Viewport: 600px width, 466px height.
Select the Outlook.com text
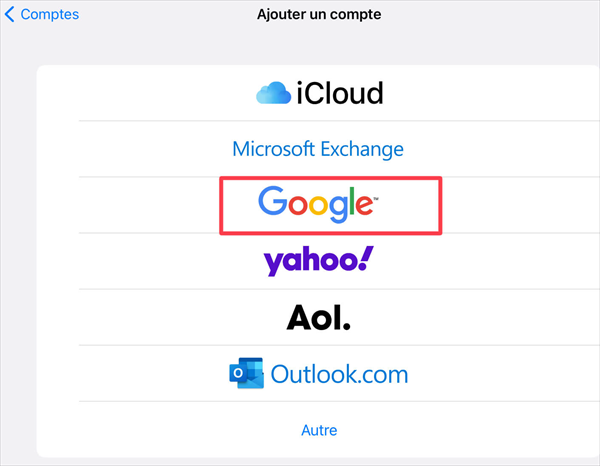click(x=340, y=375)
